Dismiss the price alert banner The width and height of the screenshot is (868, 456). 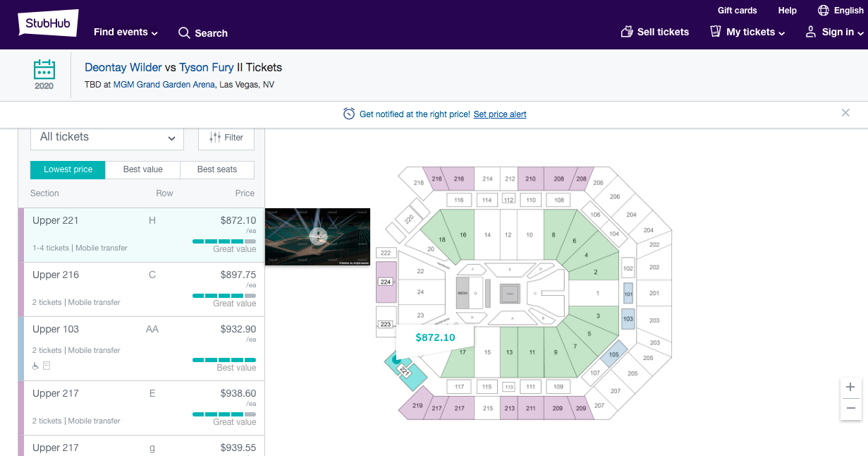tap(845, 113)
